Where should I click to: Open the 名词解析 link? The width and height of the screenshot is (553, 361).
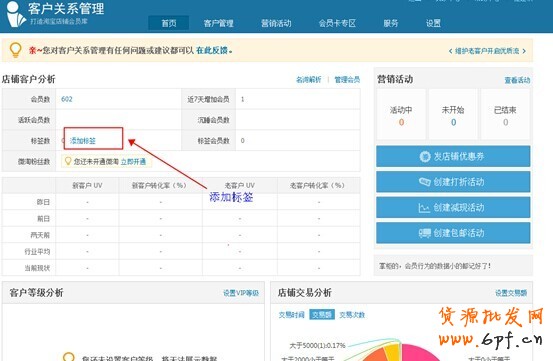(x=309, y=80)
